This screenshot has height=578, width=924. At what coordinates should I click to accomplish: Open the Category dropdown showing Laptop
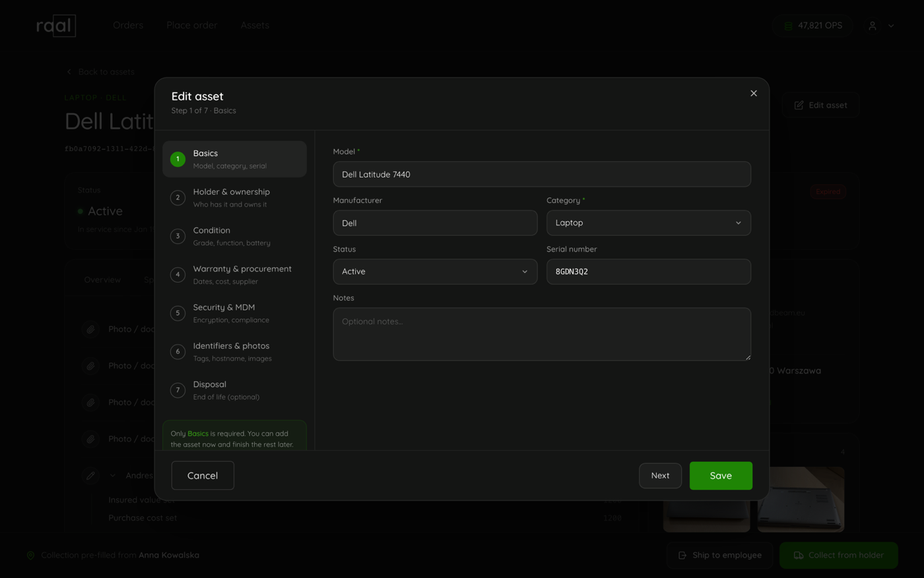tap(649, 223)
